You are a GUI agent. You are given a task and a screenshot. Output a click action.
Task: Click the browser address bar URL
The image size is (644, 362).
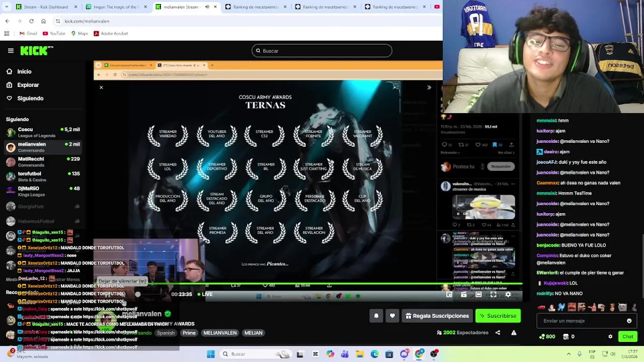(x=87, y=21)
